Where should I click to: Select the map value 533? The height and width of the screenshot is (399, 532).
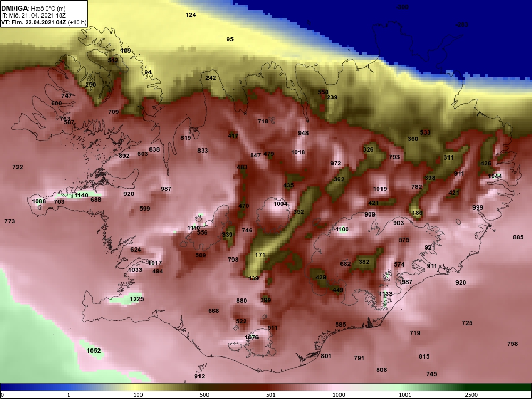point(425,132)
